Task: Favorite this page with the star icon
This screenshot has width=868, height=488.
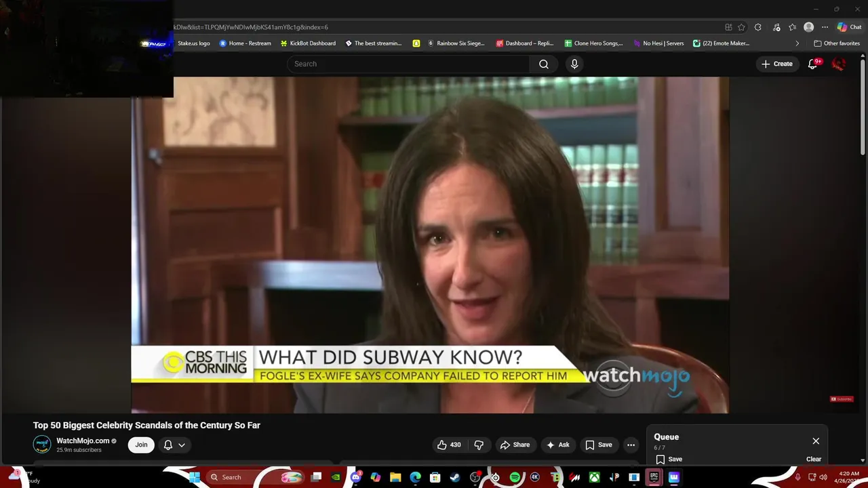Action: pyautogui.click(x=742, y=27)
